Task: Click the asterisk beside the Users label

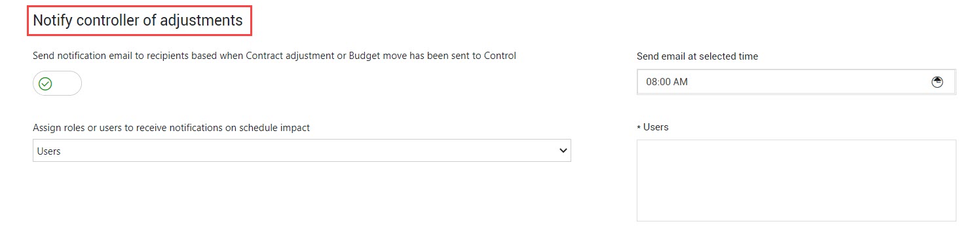Action: 639,127
